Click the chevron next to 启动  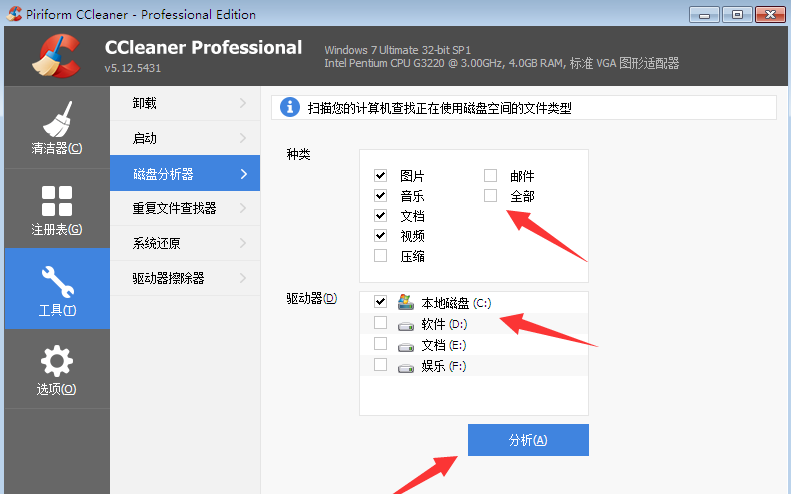point(243,138)
